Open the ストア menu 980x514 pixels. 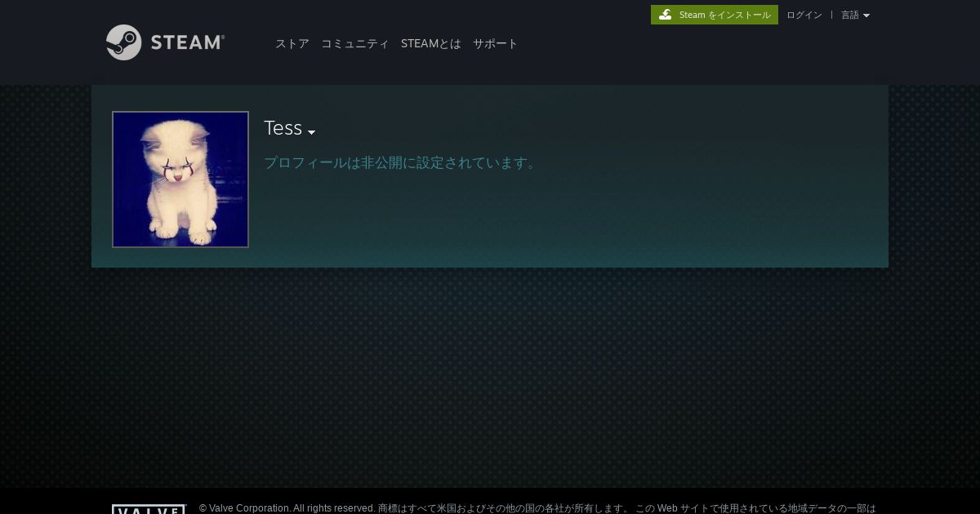point(292,43)
